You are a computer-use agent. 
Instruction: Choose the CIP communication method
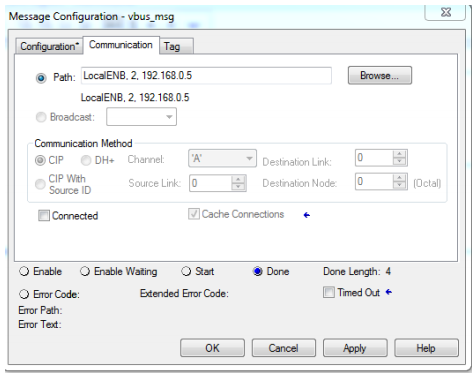pyautogui.click(x=40, y=160)
